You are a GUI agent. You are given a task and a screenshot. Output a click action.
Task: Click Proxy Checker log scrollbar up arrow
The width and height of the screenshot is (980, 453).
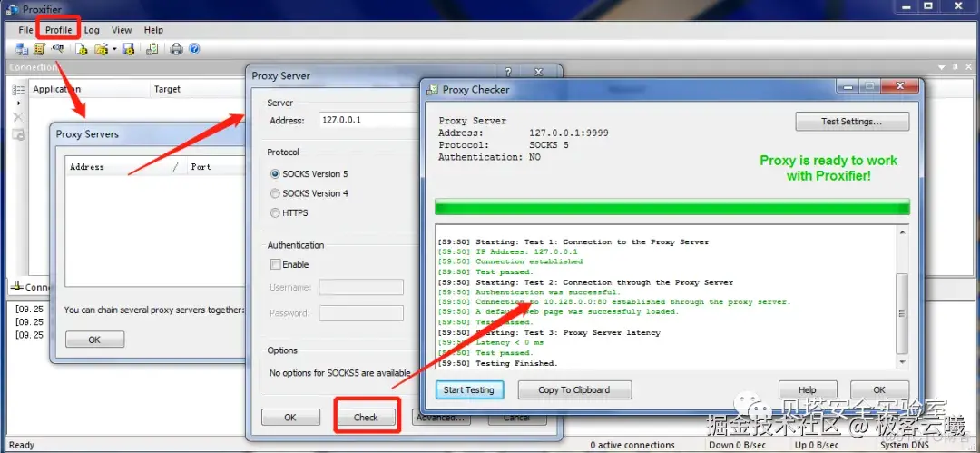[902, 232]
